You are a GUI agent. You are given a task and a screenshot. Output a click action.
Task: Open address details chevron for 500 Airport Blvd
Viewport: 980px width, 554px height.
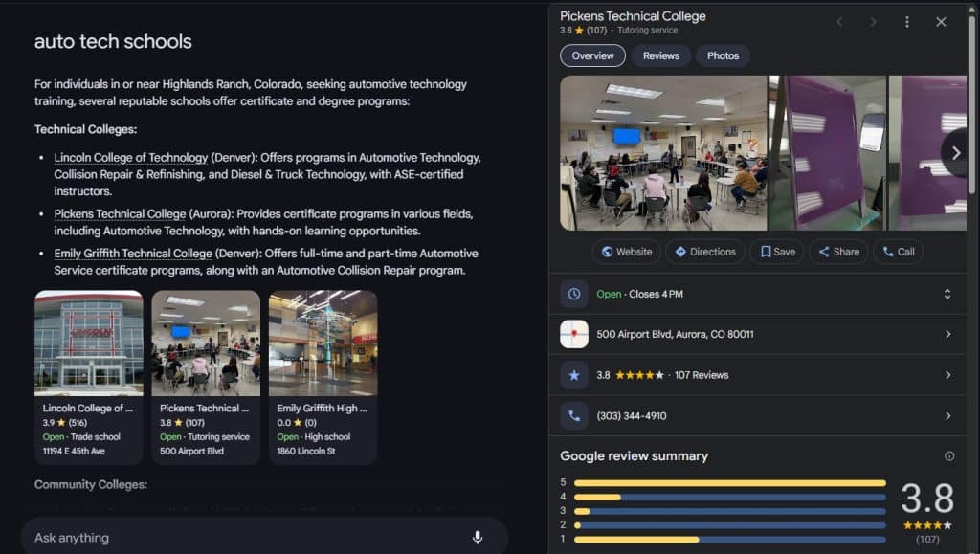[x=948, y=334]
